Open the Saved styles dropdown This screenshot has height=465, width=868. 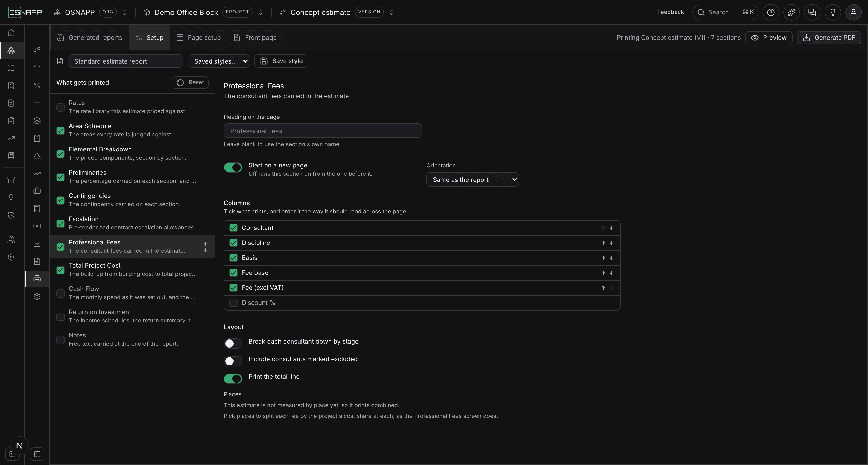click(x=219, y=61)
